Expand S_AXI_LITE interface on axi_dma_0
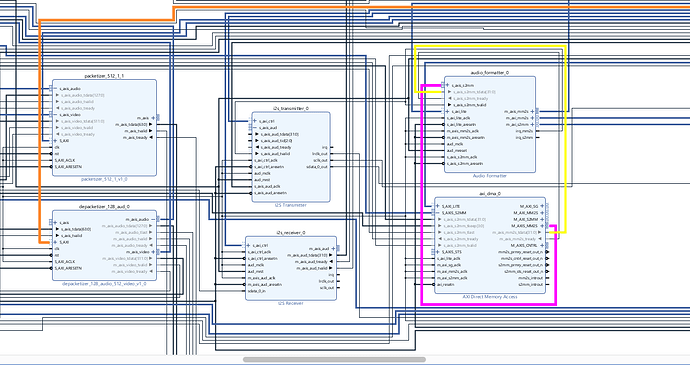This screenshot has height=365, width=690. click(x=438, y=206)
